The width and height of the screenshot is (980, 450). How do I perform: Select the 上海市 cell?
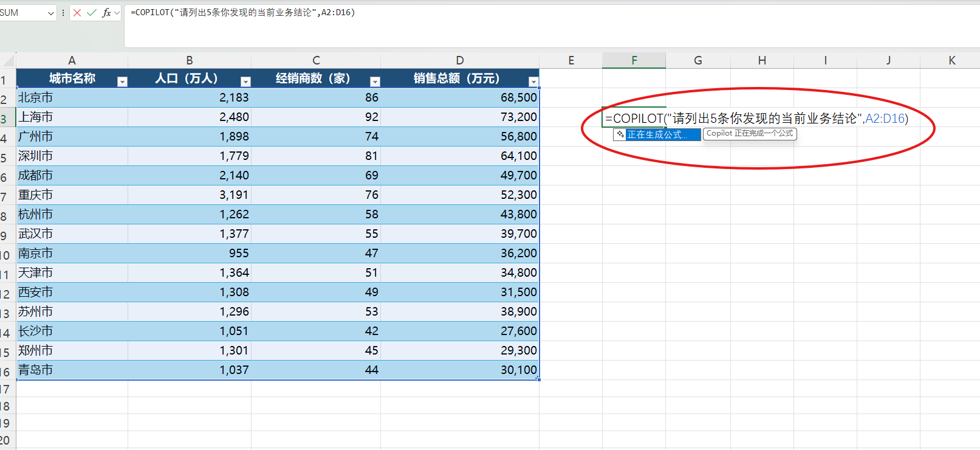(x=72, y=117)
